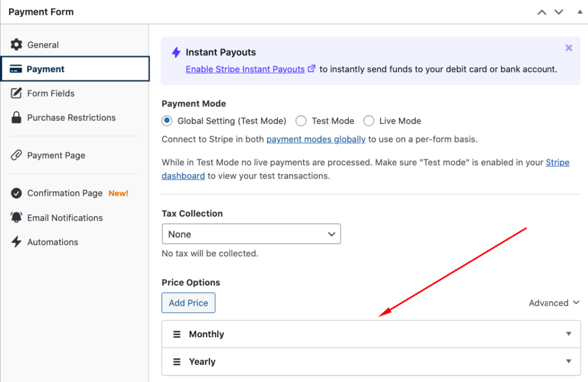Choose the Live Mode radio option
588x382 pixels.
pos(369,121)
